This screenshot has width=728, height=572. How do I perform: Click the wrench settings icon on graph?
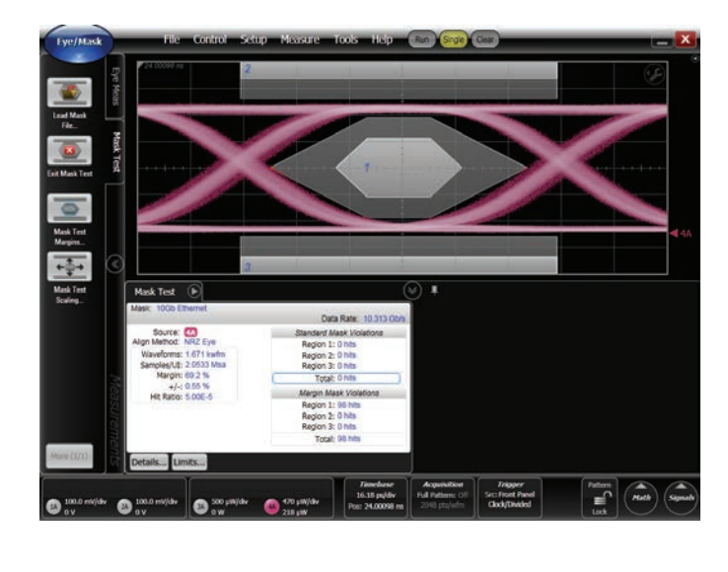pos(652,74)
